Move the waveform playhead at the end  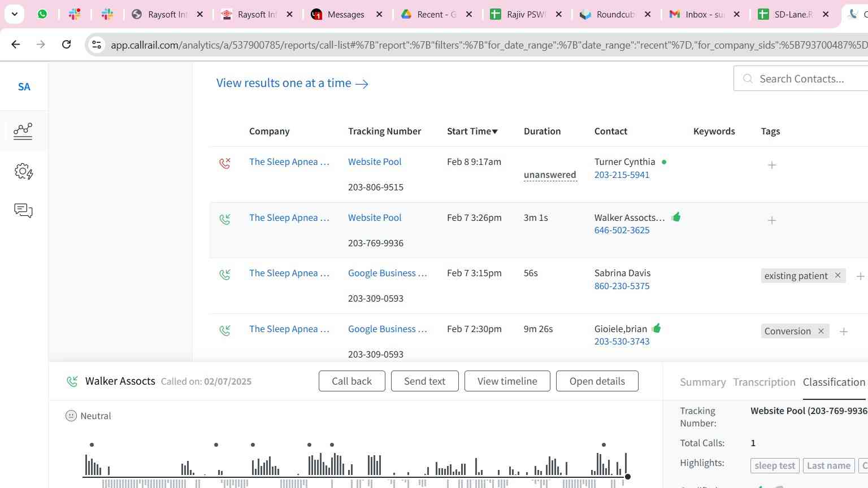(x=627, y=477)
